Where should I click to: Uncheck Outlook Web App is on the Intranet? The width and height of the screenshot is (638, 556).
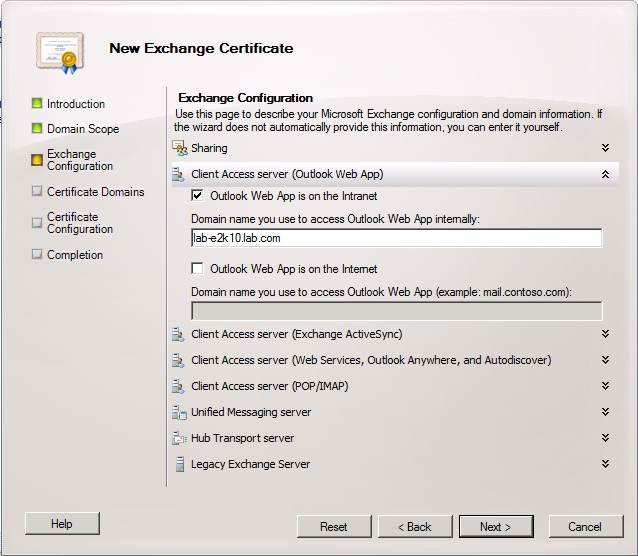pos(197,196)
